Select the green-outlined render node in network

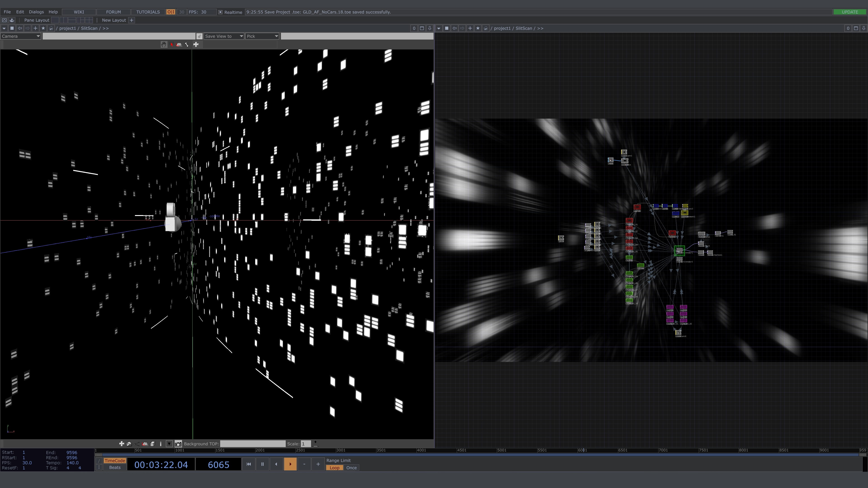click(x=679, y=251)
